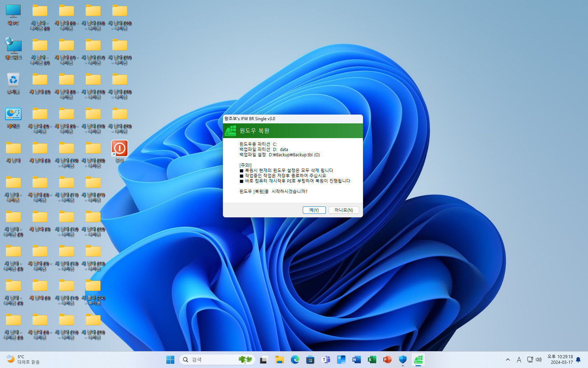The height and width of the screenshot is (368, 588).
Task: Select the plain 새 폴더 desktop folder
Action: pos(13,152)
